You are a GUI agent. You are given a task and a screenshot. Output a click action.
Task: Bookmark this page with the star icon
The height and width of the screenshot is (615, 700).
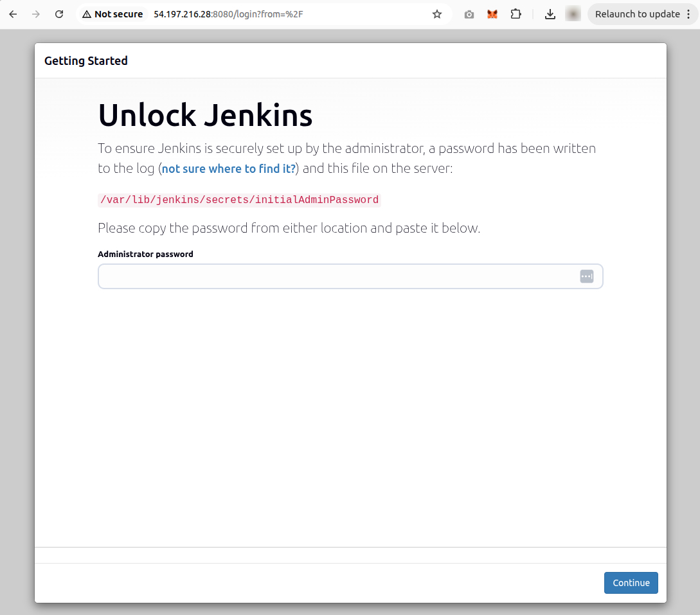coord(436,13)
